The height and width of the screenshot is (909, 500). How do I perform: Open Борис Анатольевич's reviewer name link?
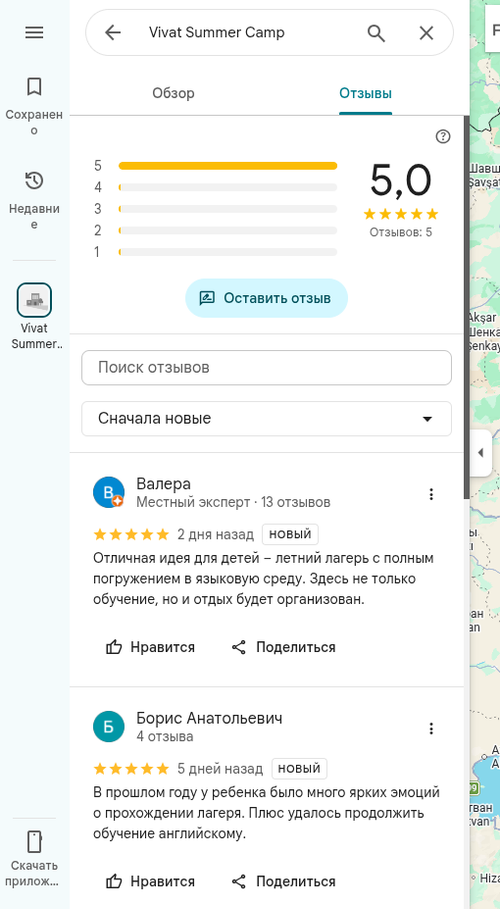coord(209,718)
